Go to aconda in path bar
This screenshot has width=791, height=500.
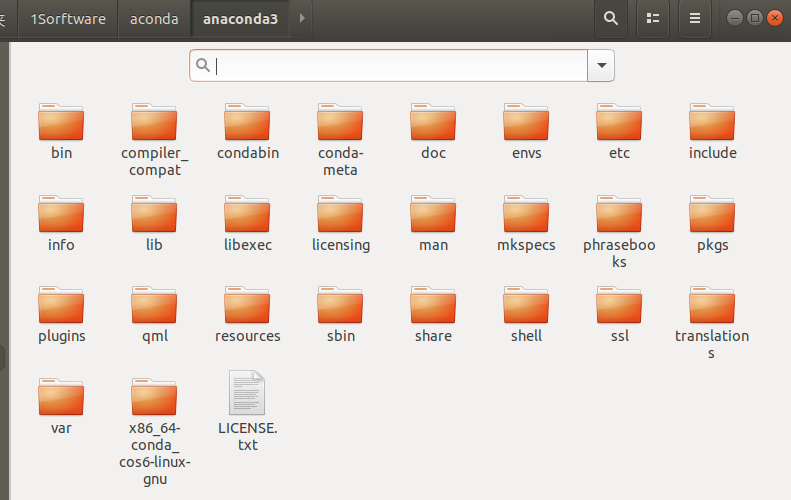coord(154,19)
